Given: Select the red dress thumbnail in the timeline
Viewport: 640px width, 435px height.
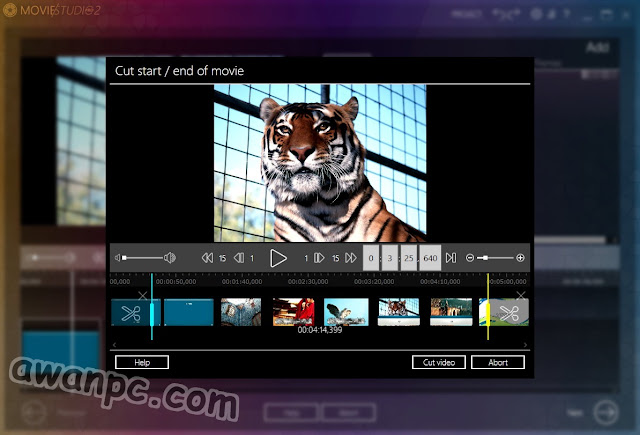Looking at the screenshot, I should [x=293, y=312].
